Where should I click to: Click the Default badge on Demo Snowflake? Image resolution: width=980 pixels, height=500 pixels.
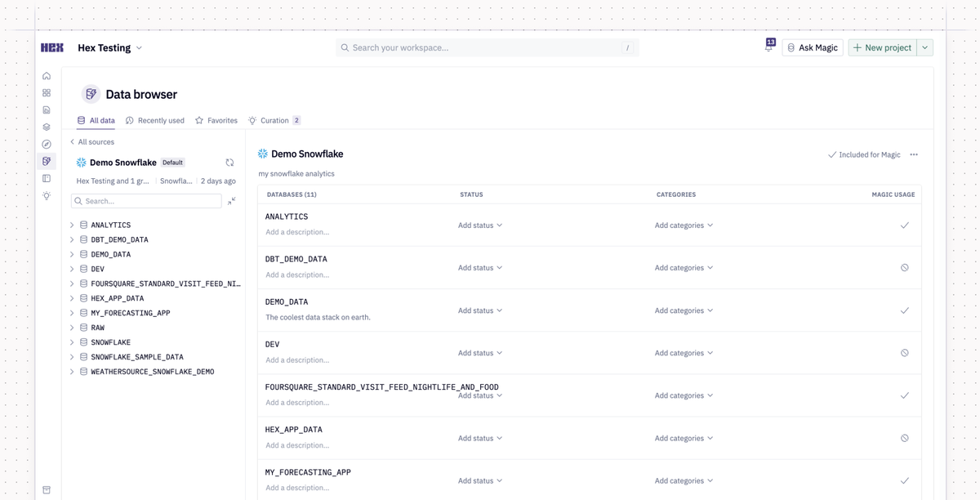tap(173, 163)
